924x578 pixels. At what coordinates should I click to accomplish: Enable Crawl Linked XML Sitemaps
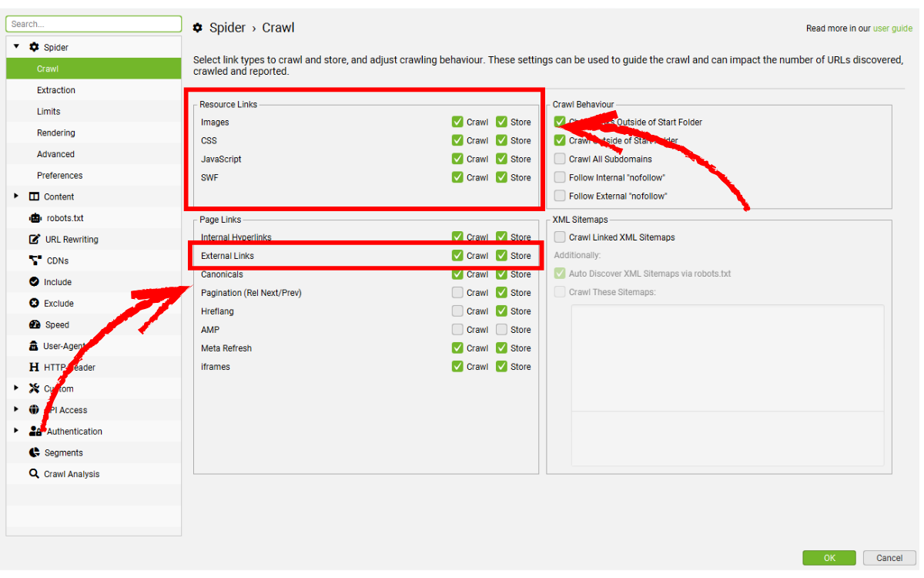tap(560, 237)
